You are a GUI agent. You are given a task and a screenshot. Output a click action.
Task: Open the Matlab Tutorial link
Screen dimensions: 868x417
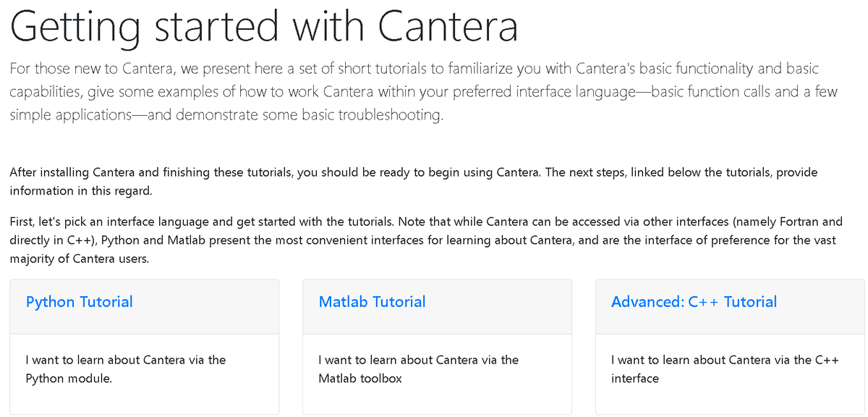372,302
